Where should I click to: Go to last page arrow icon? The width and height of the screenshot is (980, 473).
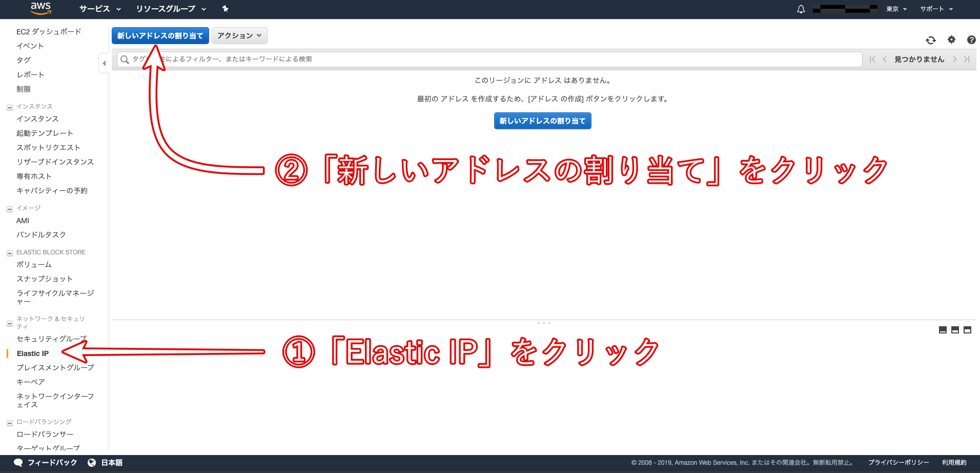(967, 60)
